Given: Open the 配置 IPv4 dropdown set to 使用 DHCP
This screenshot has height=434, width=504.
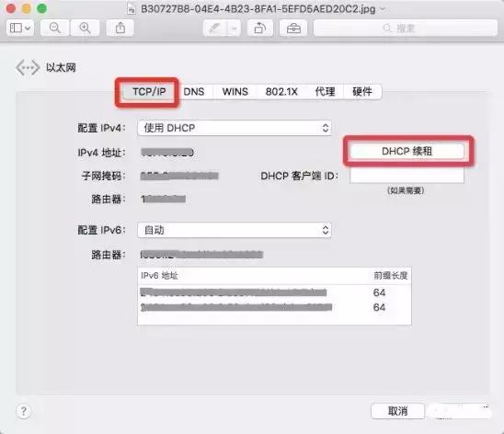Looking at the screenshot, I should [x=235, y=128].
